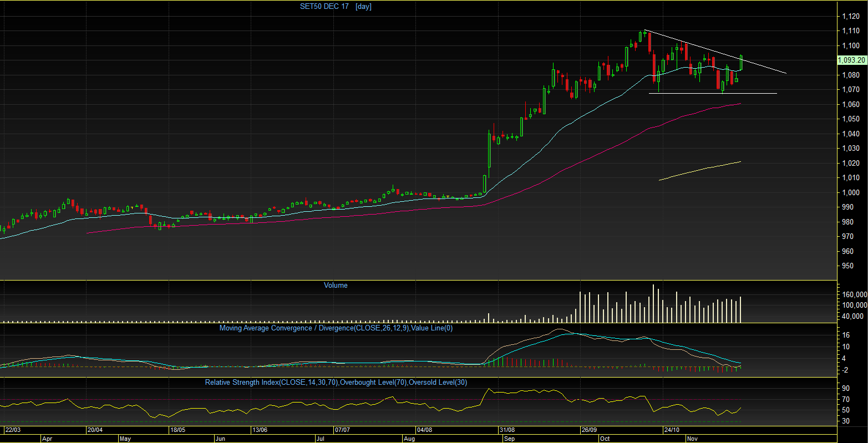Click the 1,060 price axis label

[851, 104]
